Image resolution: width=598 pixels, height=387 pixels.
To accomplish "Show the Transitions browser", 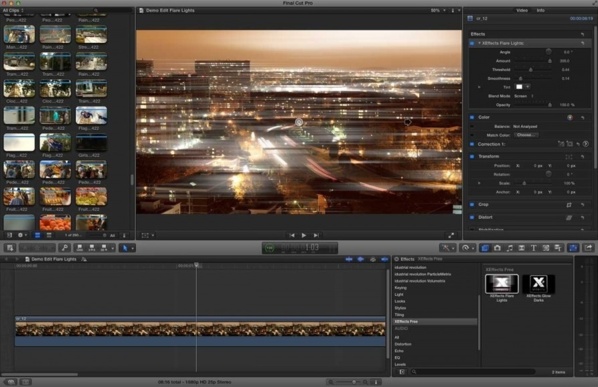I will (x=521, y=248).
